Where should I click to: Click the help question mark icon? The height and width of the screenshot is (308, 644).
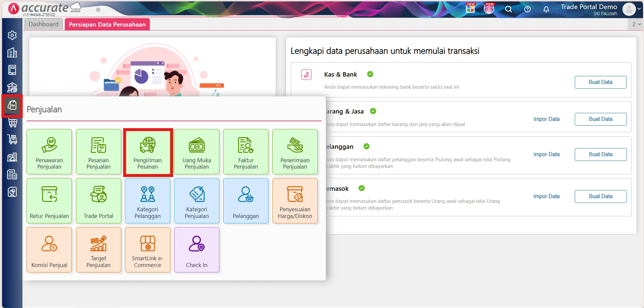[x=527, y=9]
